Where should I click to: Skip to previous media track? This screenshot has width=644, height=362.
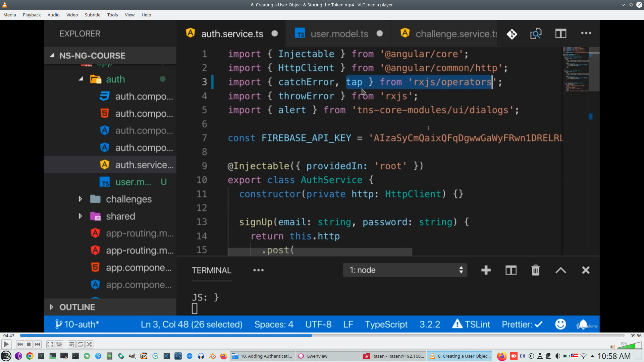pyautogui.click(x=20, y=344)
